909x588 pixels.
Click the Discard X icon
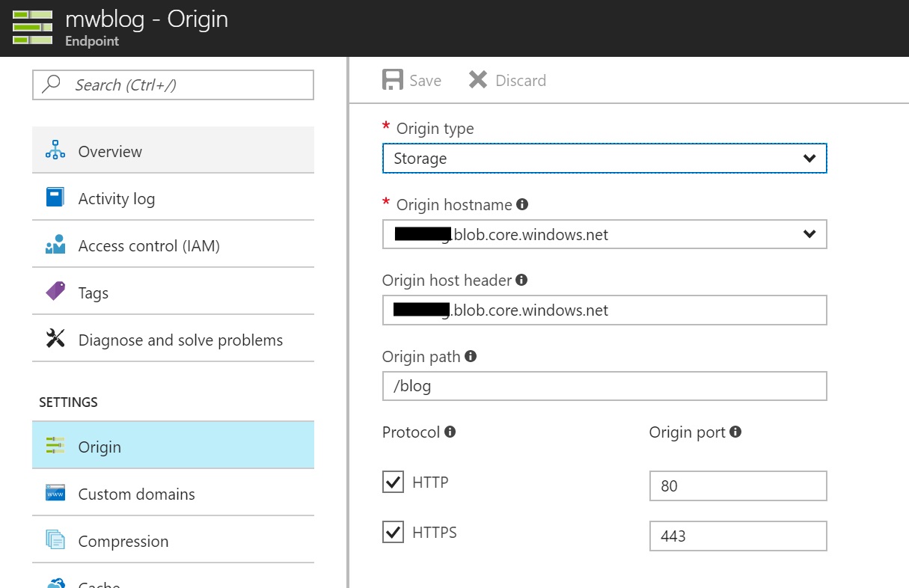[478, 80]
